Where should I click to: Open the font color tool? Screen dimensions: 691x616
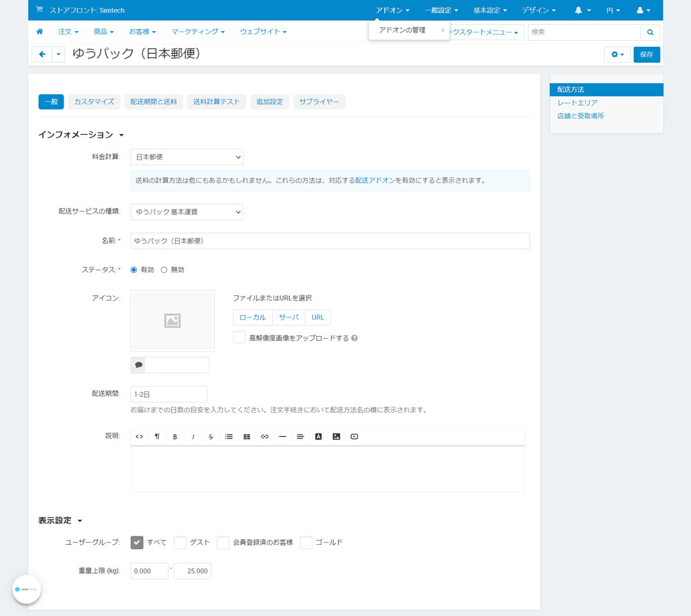pyautogui.click(x=318, y=436)
